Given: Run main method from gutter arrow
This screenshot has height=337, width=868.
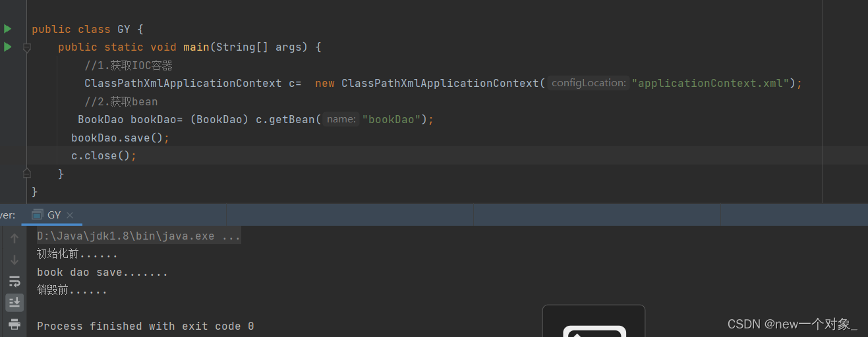Looking at the screenshot, I should point(7,47).
